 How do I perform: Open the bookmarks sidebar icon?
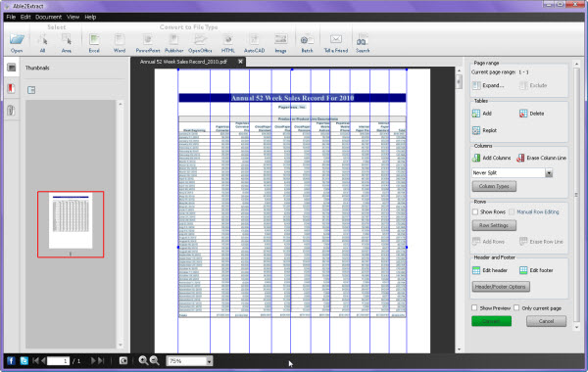11,89
